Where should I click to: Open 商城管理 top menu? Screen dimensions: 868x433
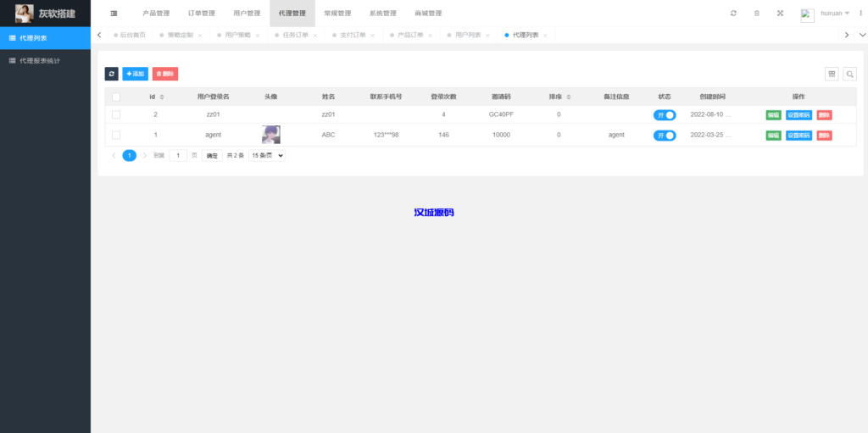tap(428, 14)
